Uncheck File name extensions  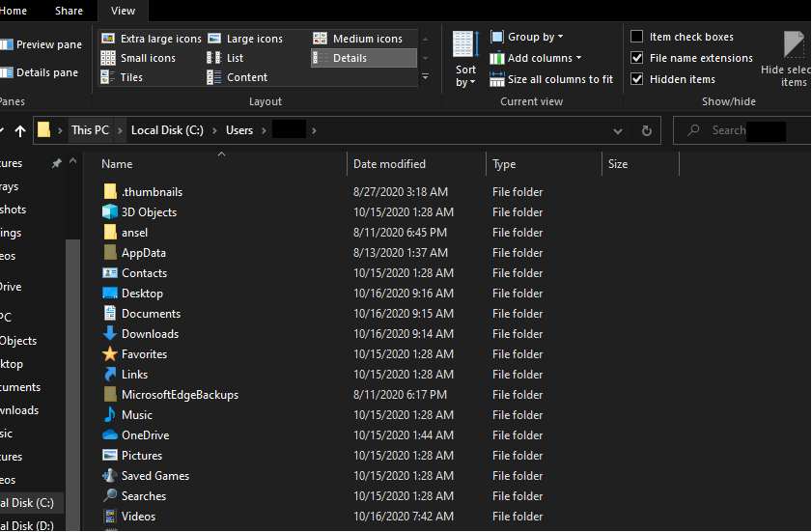[637, 58]
